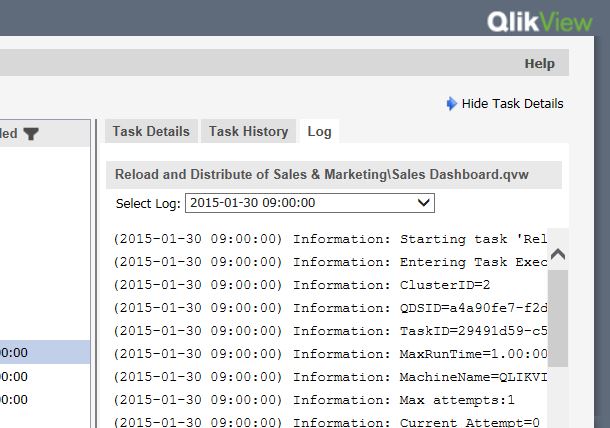Click the 'MaxRunTime=1.00:00' log line
This screenshot has width=610, height=428.
(x=330, y=354)
